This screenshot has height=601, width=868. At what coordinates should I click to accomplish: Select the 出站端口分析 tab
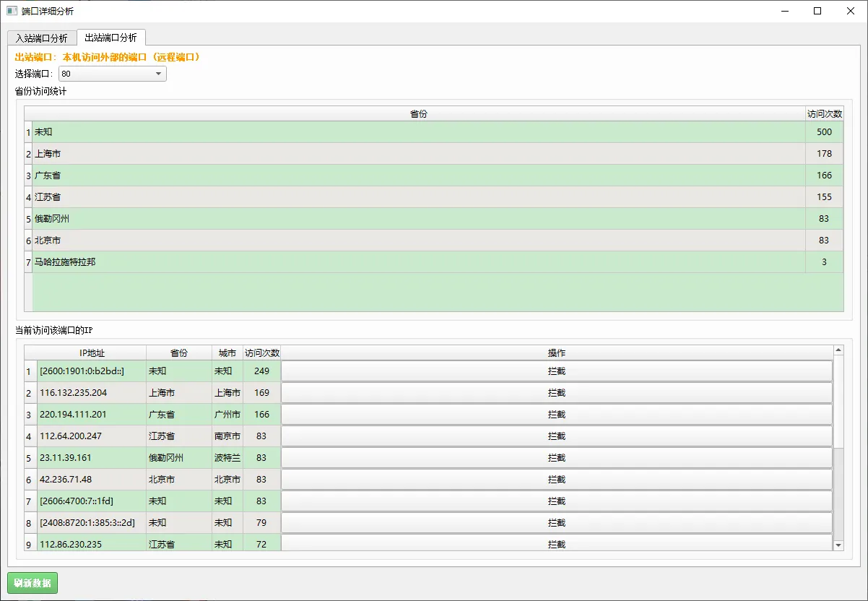coord(111,38)
